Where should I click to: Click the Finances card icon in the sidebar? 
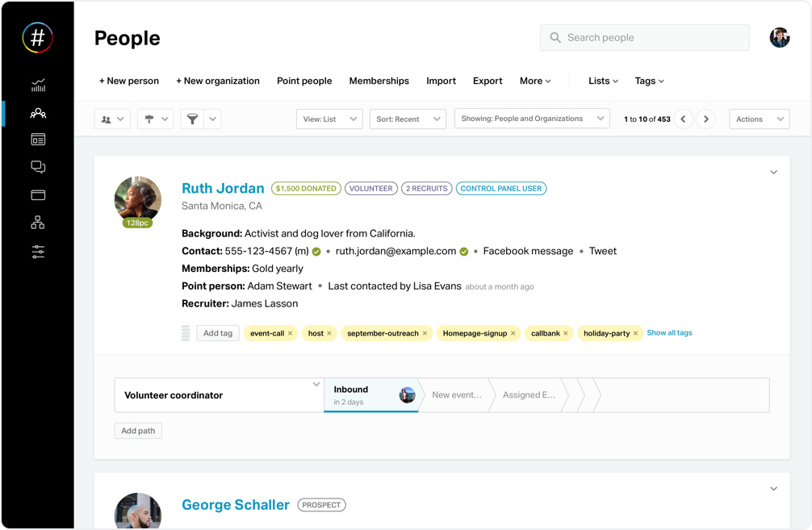pos(38,195)
